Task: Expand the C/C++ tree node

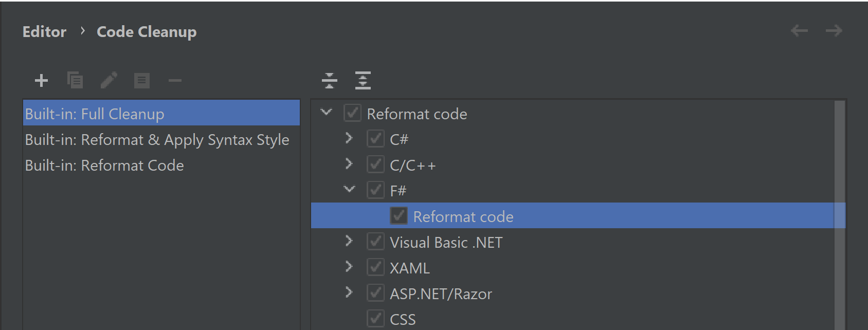Action: (349, 164)
